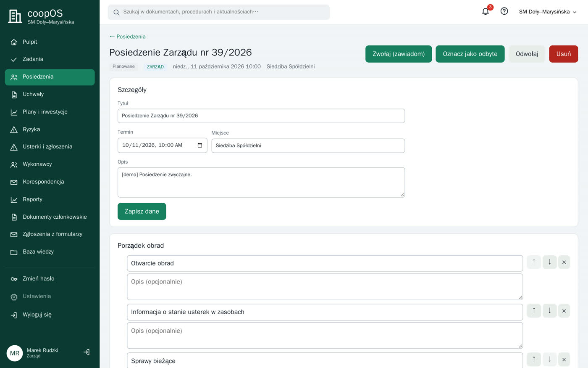Click the 'Zwołaj (zawiadom)' button
588x368 pixels.
399,54
